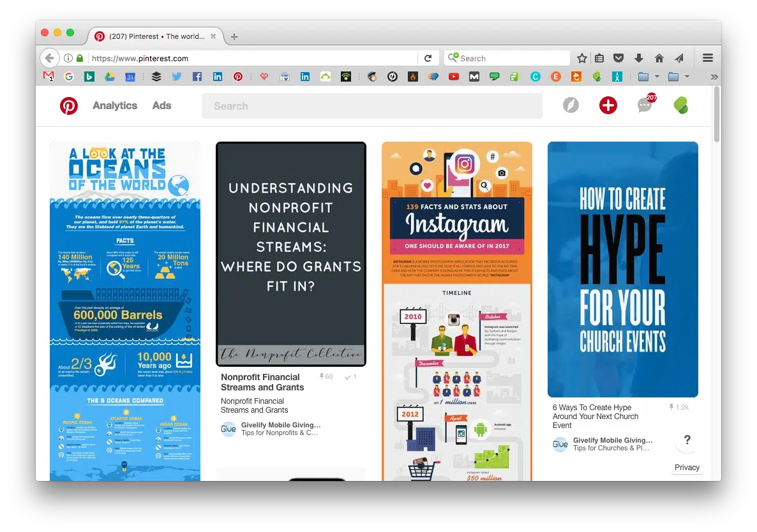Click the page vertical scrollbar thumb
The image size is (757, 532).
click(x=717, y=115)
